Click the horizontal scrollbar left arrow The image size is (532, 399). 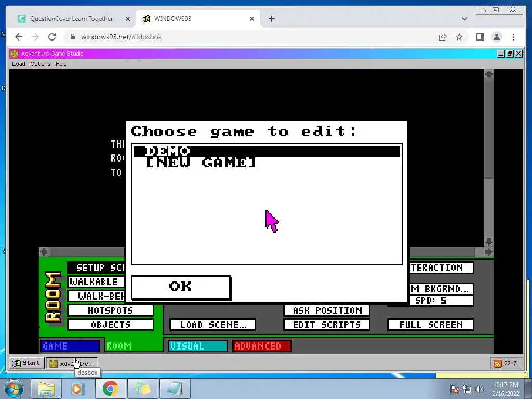[44, 252]
